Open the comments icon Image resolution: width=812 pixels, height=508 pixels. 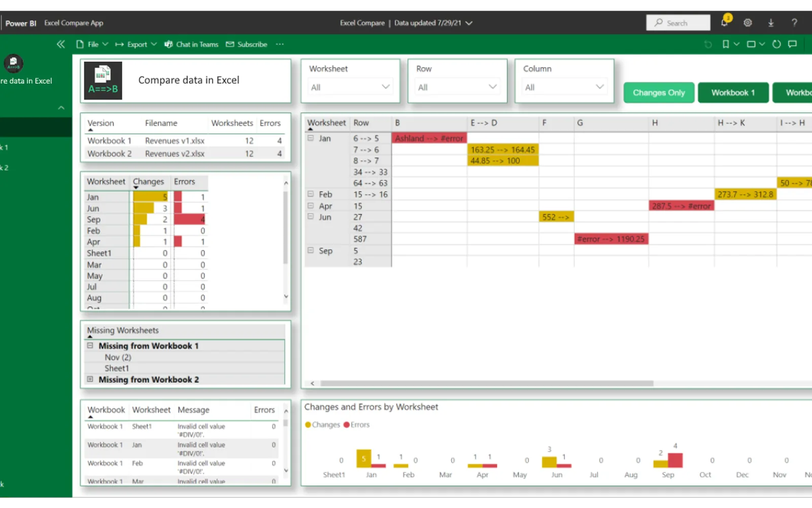[x=792, y=44]
